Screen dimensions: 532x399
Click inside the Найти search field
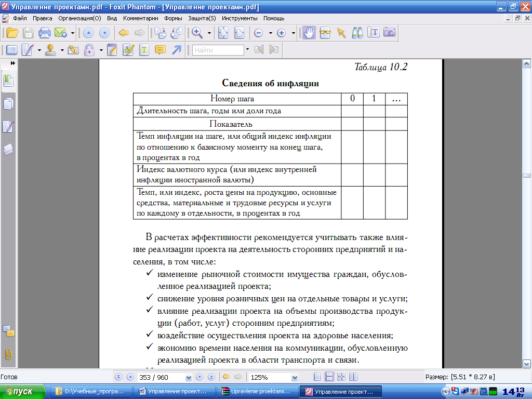pos(218,50)
